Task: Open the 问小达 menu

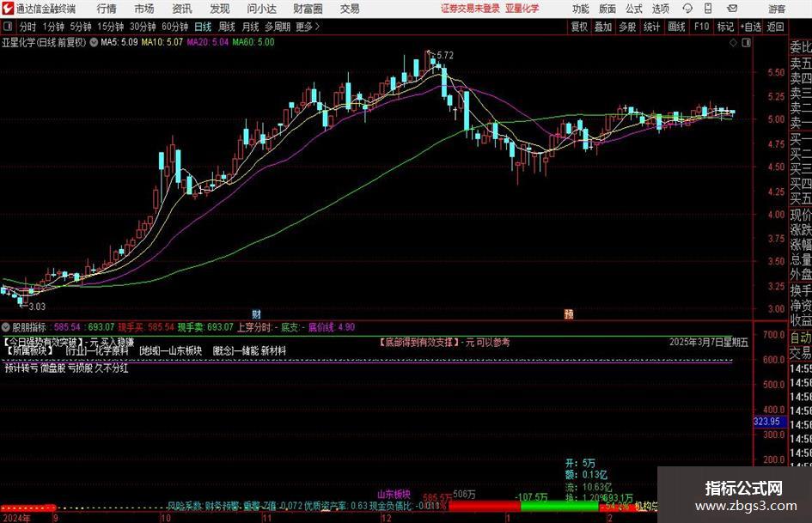Action: [261, 9]
